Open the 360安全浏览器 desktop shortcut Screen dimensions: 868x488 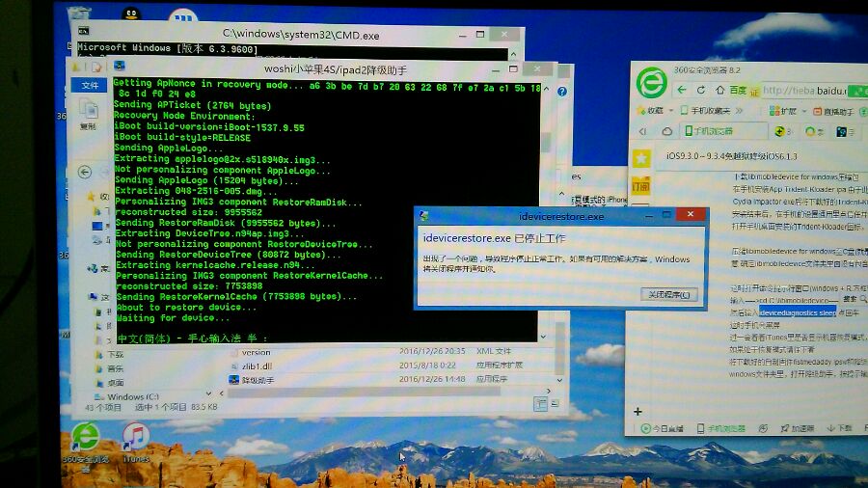pos(85,447)
